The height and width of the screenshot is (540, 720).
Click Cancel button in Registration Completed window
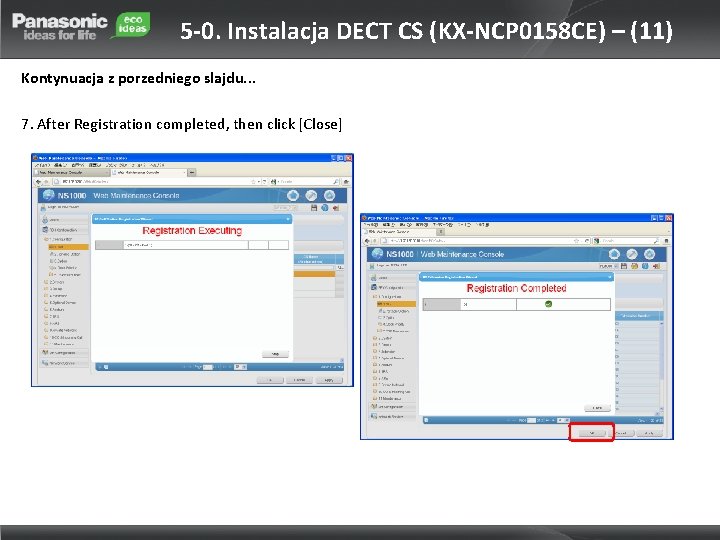tap(621, 433)
